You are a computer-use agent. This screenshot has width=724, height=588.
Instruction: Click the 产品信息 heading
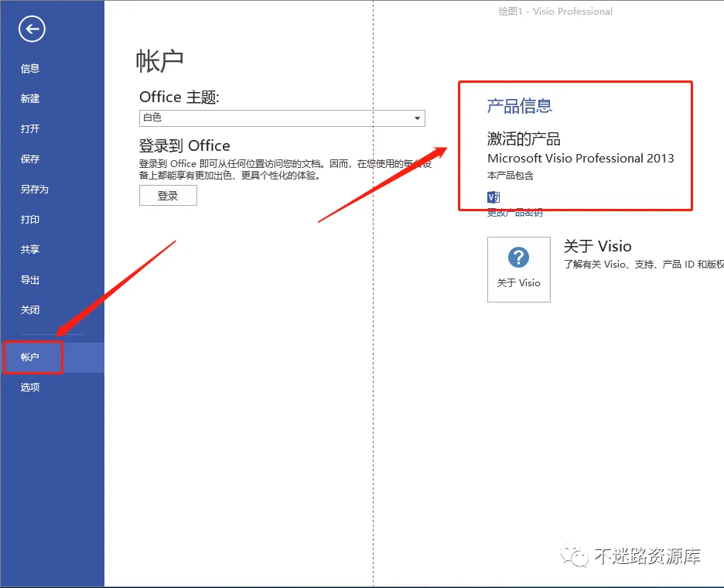[x=520, y=106]
